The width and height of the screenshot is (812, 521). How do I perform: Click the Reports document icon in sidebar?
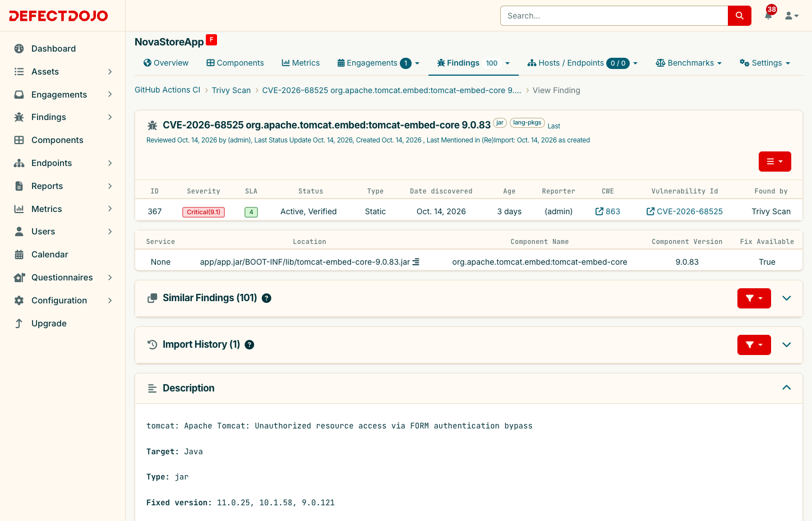coord(19,186)
